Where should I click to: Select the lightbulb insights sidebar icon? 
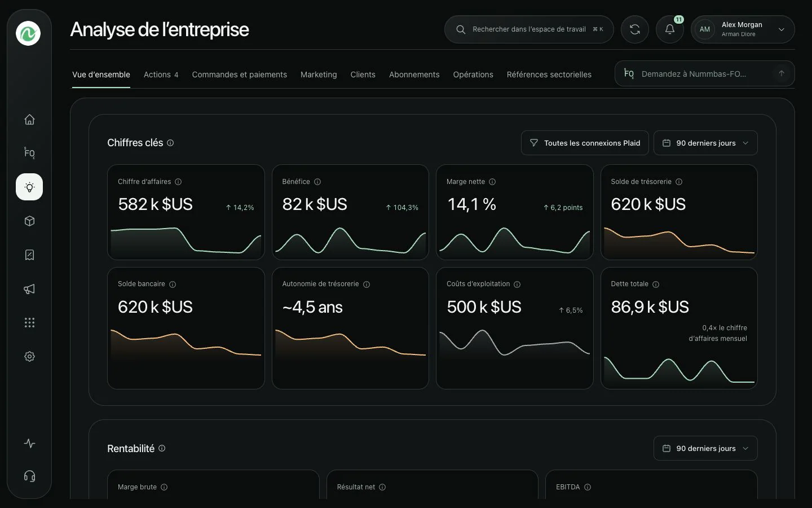pyautogui.click(x=29, y=187)
